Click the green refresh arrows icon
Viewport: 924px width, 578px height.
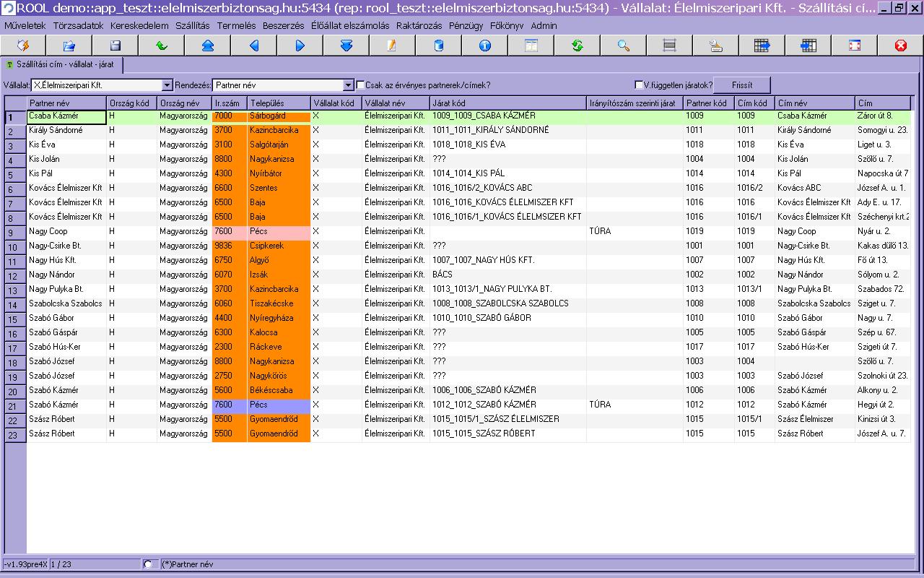point(577,46)
